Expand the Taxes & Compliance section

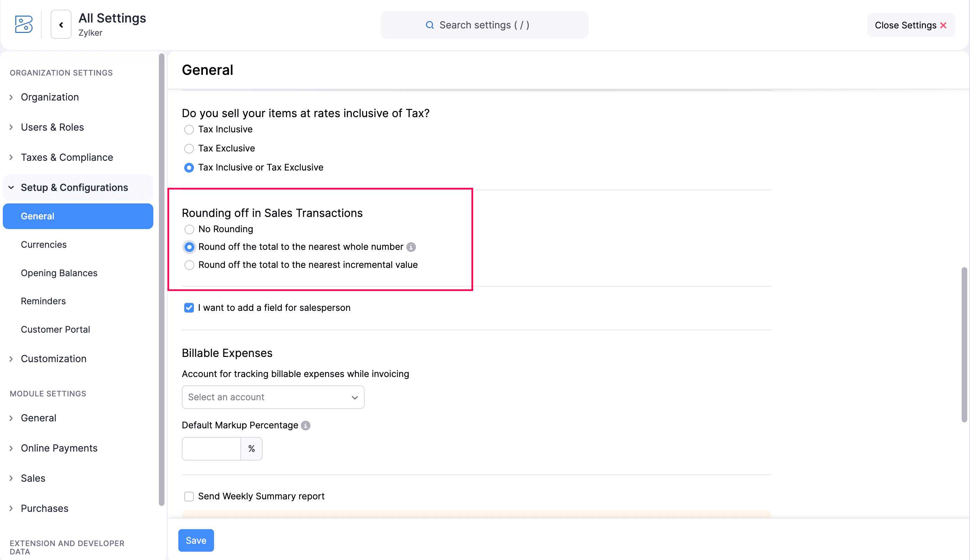(67, 157)
